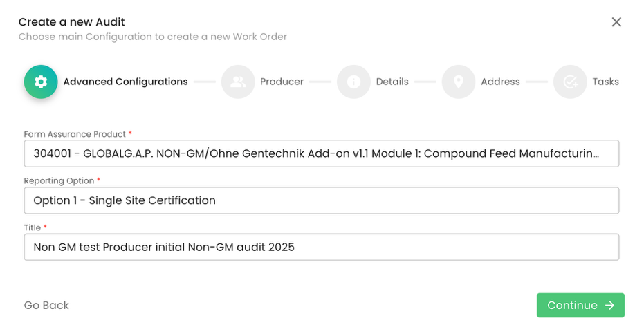Image resolution: width=644 pixels, height=336 pixels.
Task: Close the Create a new Audit dialog
Action: (616, 22)
